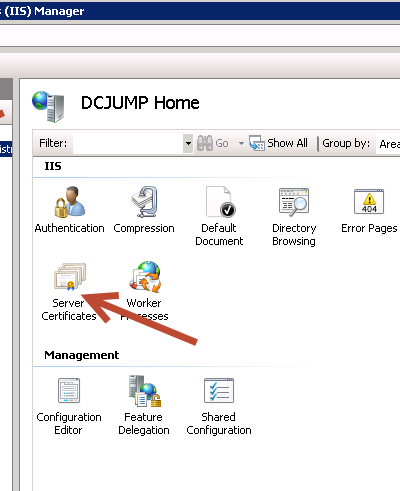Viewport: 400px width, 491px height.
Task: Select the Management group header
Action: point(82,355)
